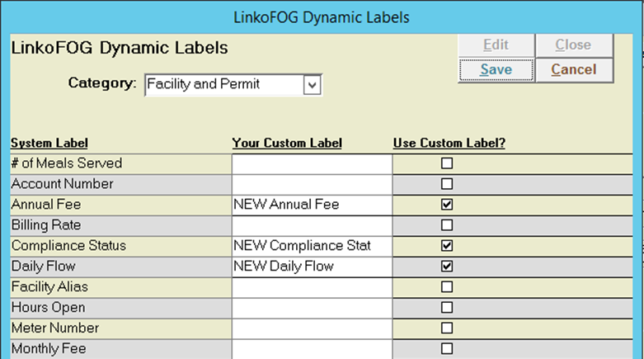Click the NEW Daily Flow input field
This screenshot has height=359, width=644.
(313, 267)
